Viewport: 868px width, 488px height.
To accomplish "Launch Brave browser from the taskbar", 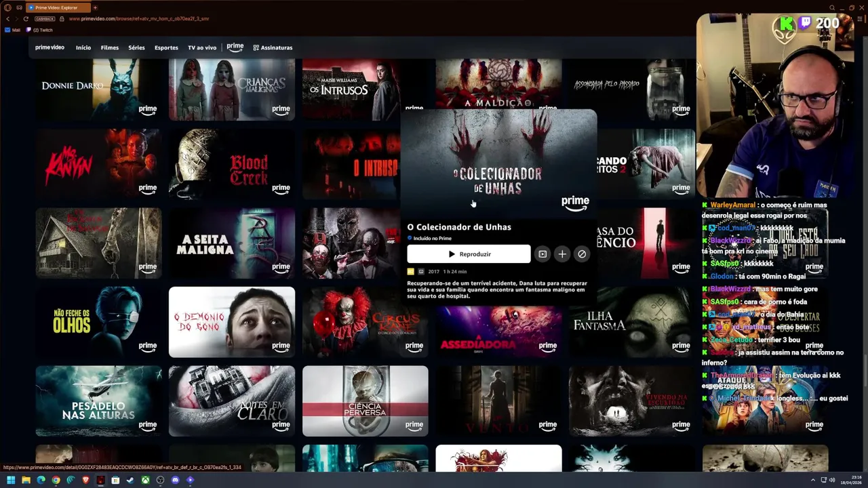I will point(85,480).
